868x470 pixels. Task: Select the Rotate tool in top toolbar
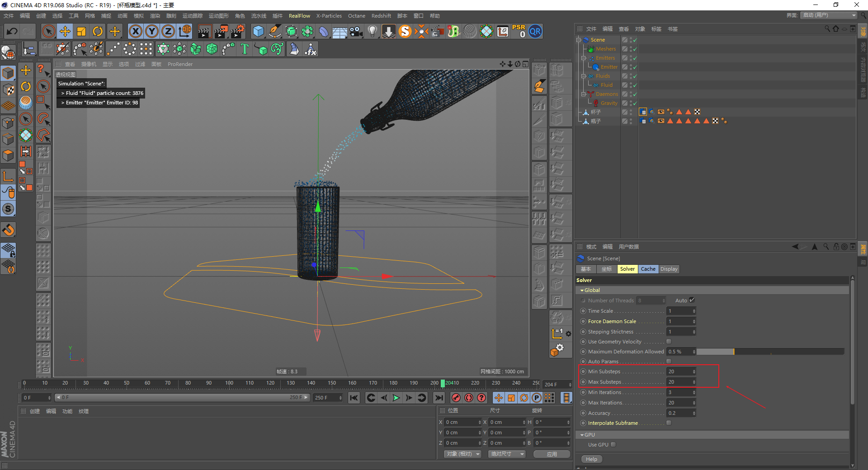98,31
